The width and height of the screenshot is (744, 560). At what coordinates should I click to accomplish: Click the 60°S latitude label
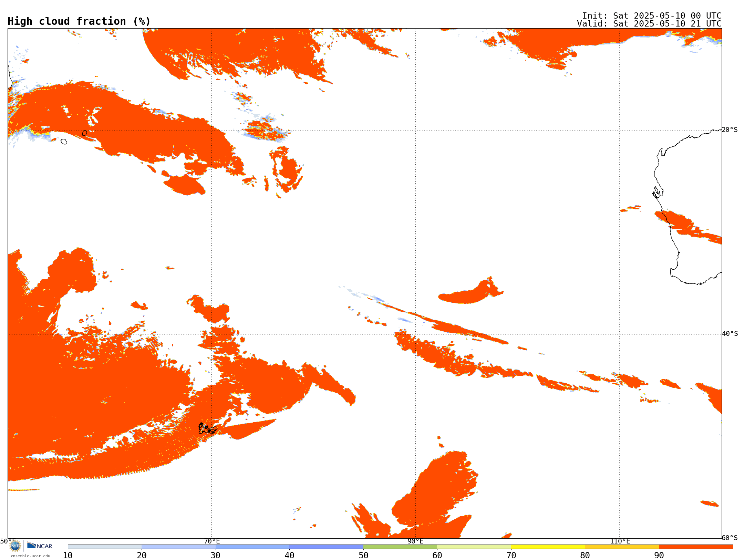click(730, 538)
